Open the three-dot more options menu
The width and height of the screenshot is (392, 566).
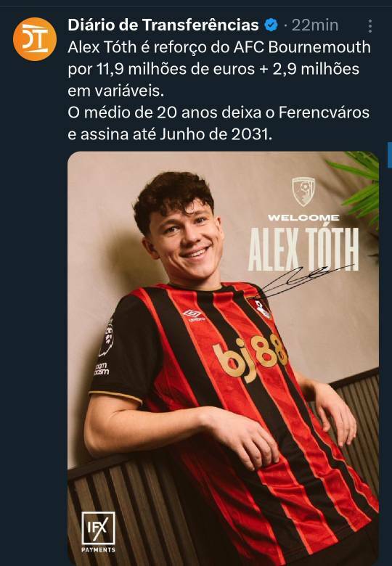tap(370, 26)
